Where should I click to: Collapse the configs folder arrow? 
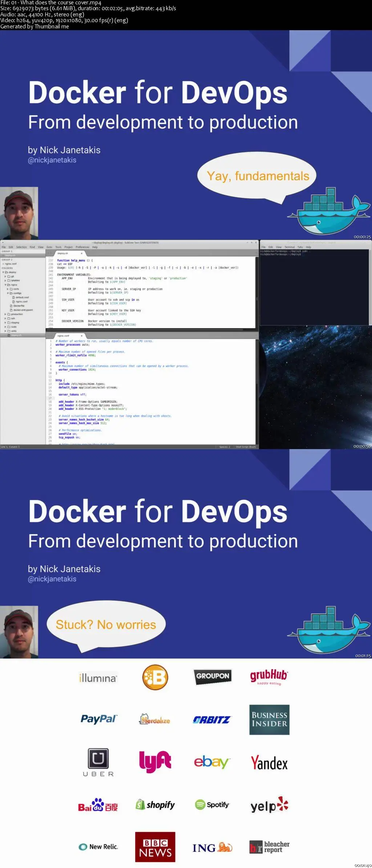tap(8, 293)
